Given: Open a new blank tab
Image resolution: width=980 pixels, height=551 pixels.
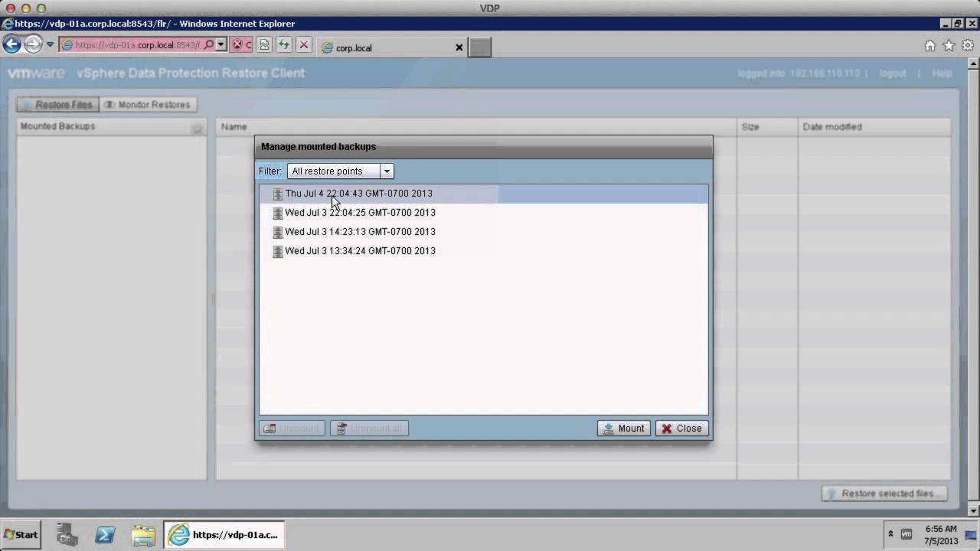Looking at the screenshot, I should [x=480, y=47].
